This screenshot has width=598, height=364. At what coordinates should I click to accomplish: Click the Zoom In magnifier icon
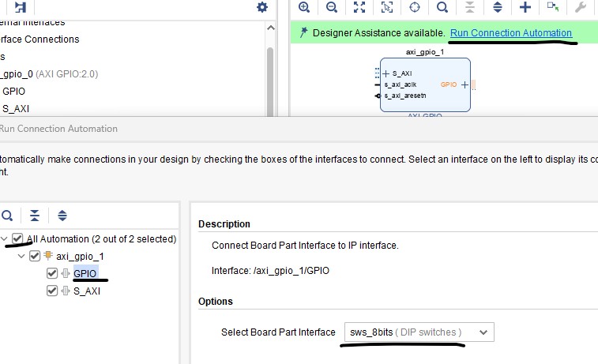point(304,7)
